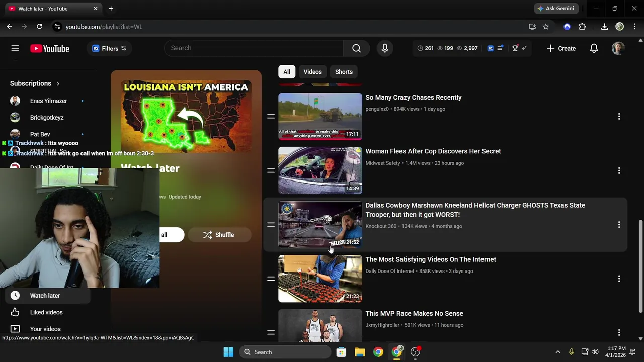Open the Chrome extensions puzzle icon

(582, 27)
